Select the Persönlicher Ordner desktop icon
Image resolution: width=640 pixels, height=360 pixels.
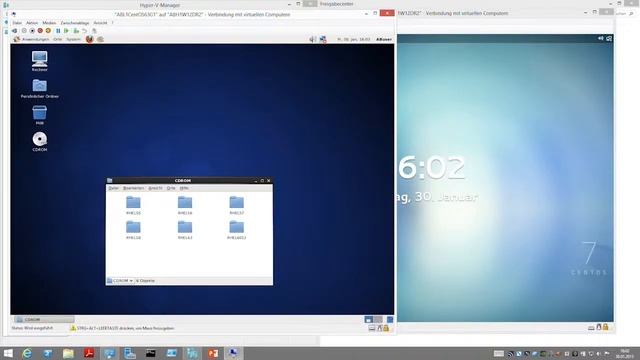40,88
